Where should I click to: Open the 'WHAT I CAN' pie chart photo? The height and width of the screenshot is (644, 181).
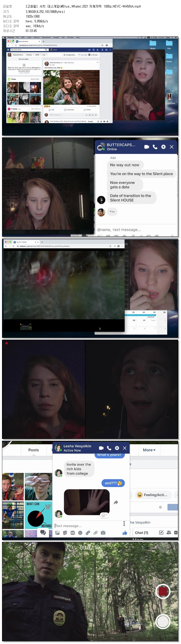pos(38,515)
